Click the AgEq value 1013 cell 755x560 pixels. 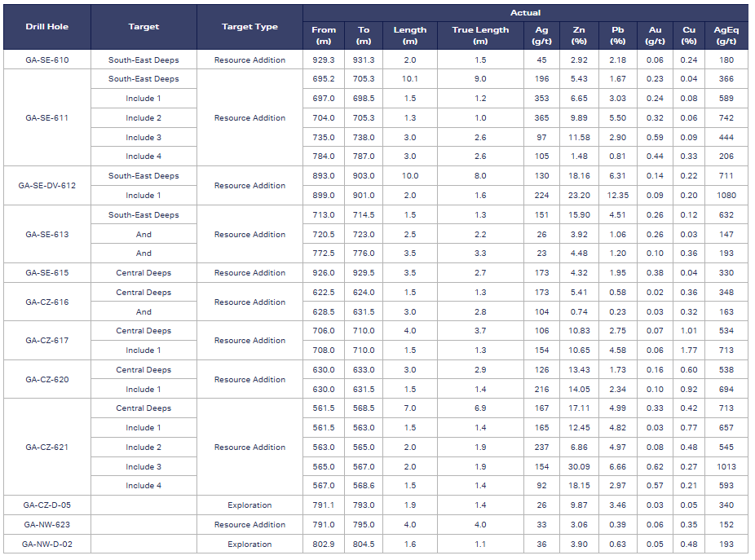pos(726,467)
